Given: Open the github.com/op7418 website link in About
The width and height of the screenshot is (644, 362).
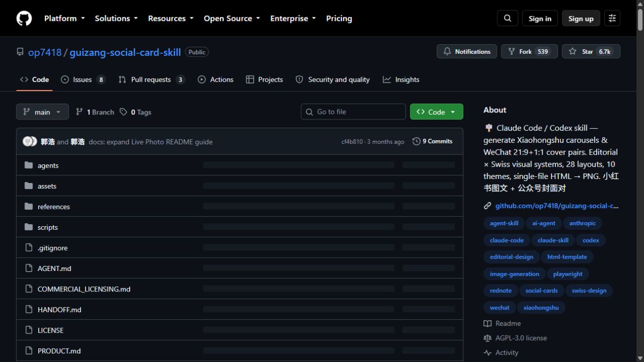Looking at the screenshot, I should click(x=557, y=206).
